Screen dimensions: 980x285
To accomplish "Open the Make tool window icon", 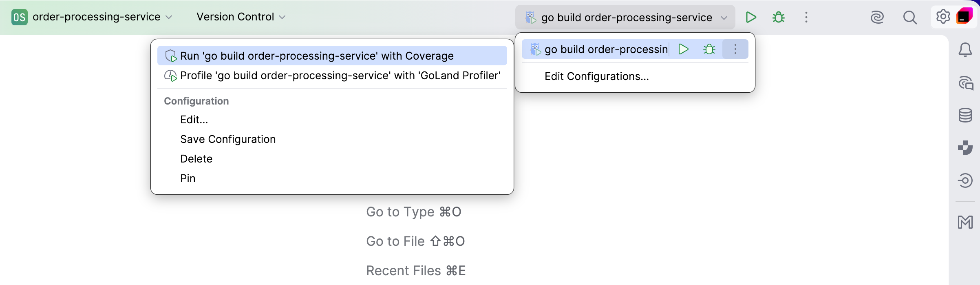I will click(965, 222).
